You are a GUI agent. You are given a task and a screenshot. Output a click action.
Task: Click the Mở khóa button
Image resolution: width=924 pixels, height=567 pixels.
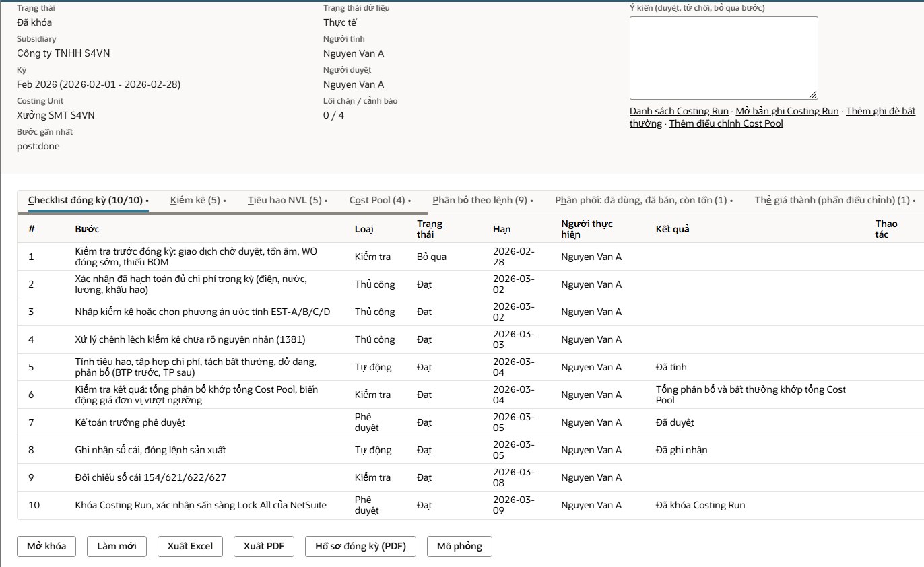(46, 546)
